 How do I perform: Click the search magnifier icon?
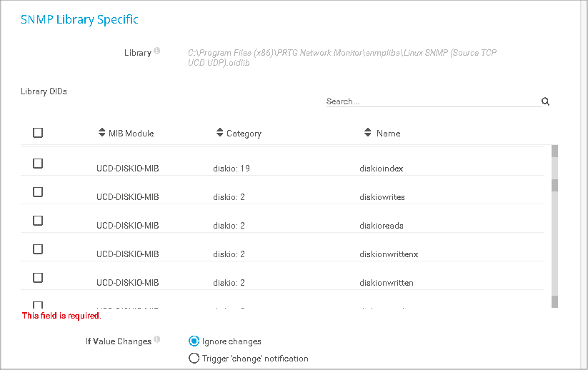pos(545,101)
